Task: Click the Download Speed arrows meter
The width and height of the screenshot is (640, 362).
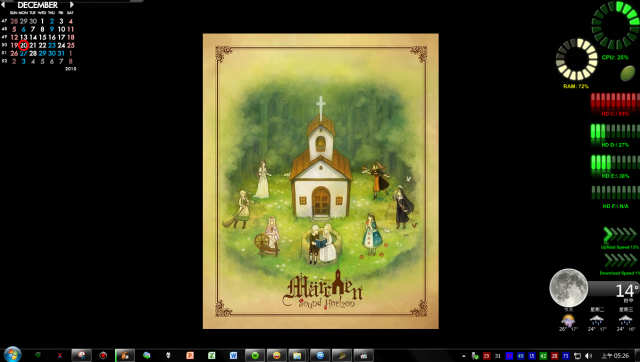Action: coord(620,260)
